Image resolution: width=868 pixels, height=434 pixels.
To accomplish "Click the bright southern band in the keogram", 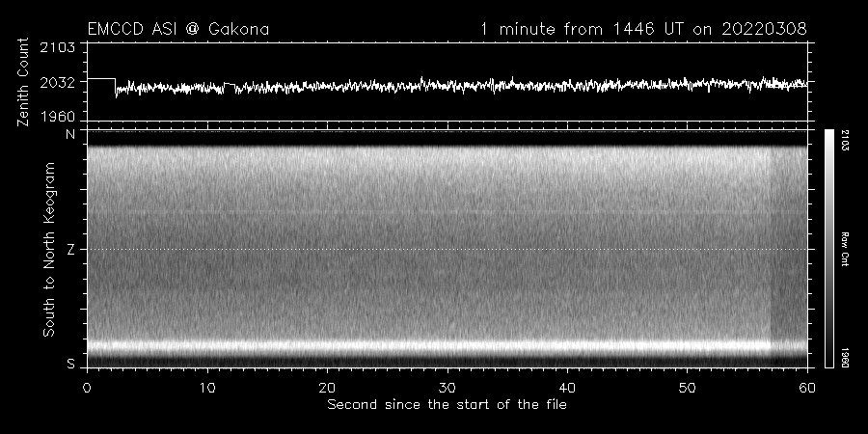I will pos(448,346).
